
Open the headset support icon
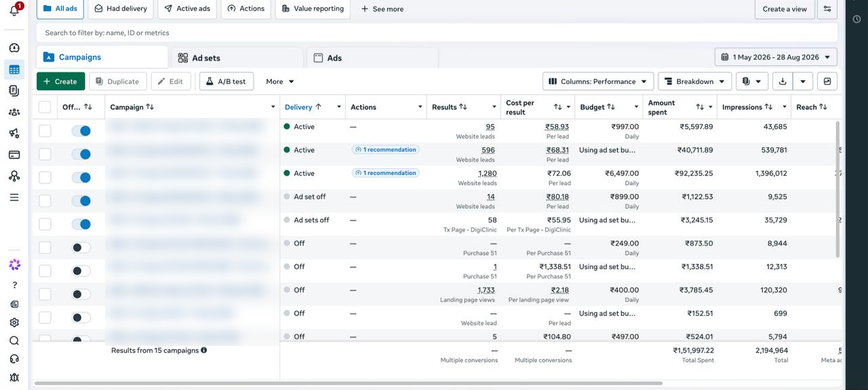click(x=14, y=359)
